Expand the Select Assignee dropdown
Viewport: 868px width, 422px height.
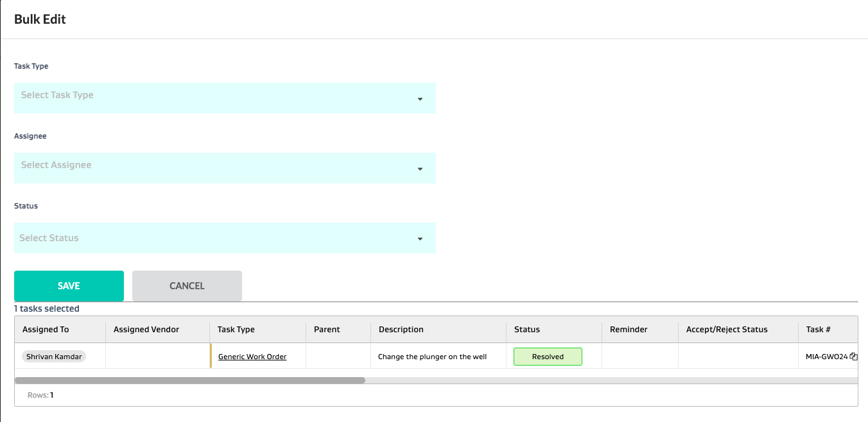(225, 168)
